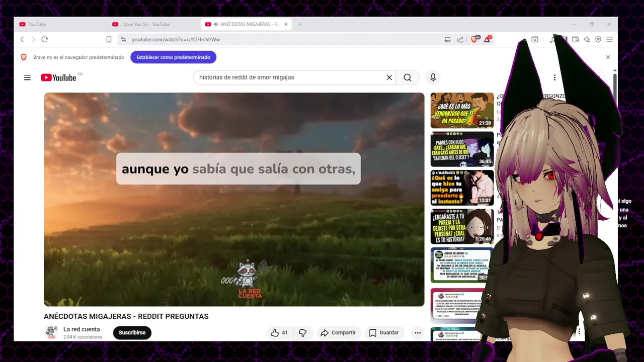
Task: Go forward with the browser arrow
Action: 33,39
